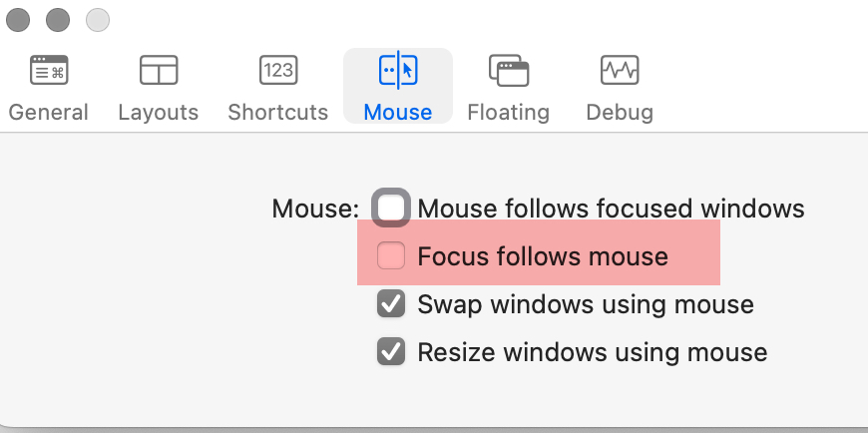868x433 pixels.
Task: Close the preferences window
Action: [18, 21]
